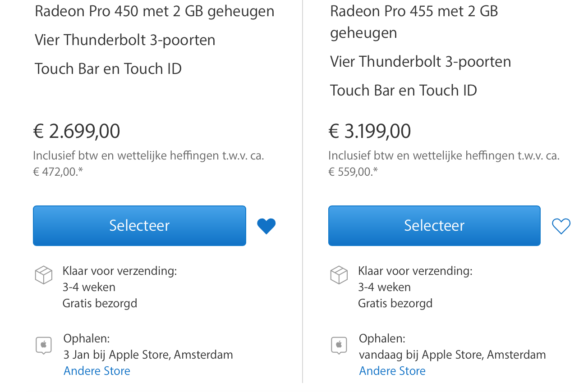Click 'Touch Bar en Touch ID' under Radeon Pro 450

(x=108, y=69)
